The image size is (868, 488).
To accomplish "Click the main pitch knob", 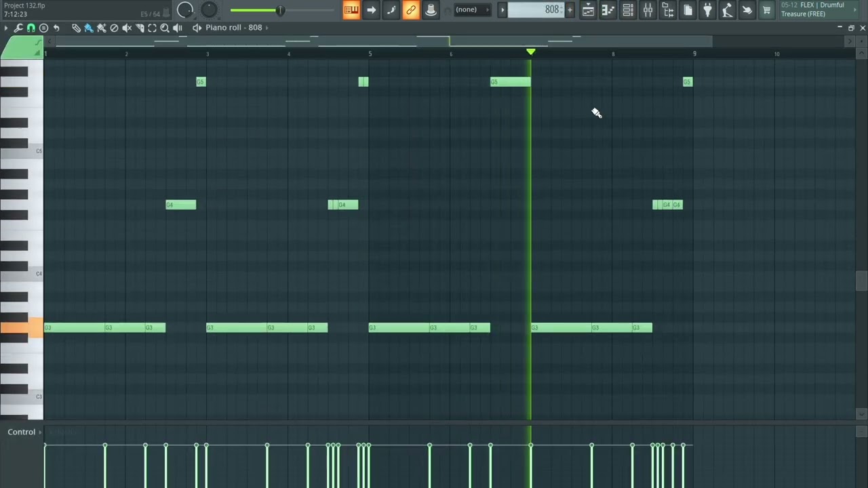I will [209, 9].
